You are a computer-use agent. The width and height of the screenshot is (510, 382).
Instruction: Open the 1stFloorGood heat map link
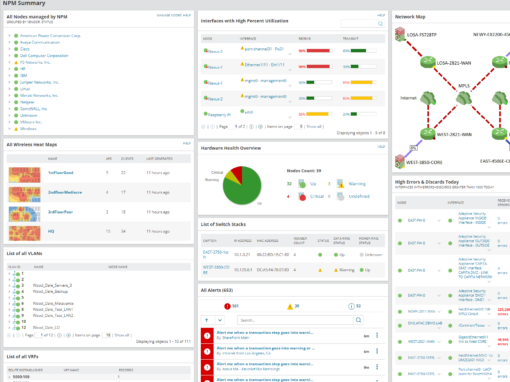(61, 173)
